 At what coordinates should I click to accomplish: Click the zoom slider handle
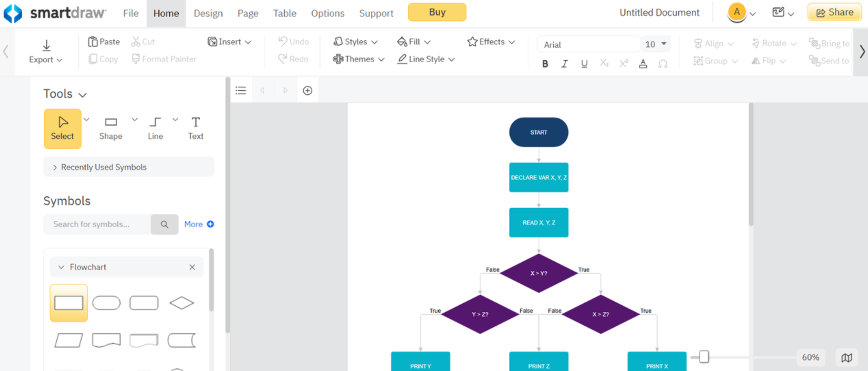(x=704, y=357)
